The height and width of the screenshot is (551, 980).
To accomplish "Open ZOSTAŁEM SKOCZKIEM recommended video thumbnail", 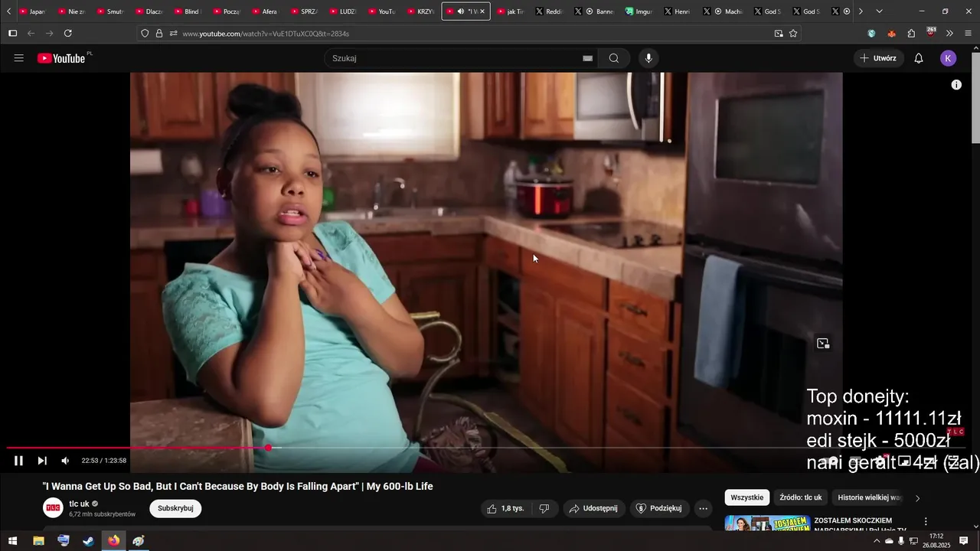I will pyautogui.click(x=767, y=523).
